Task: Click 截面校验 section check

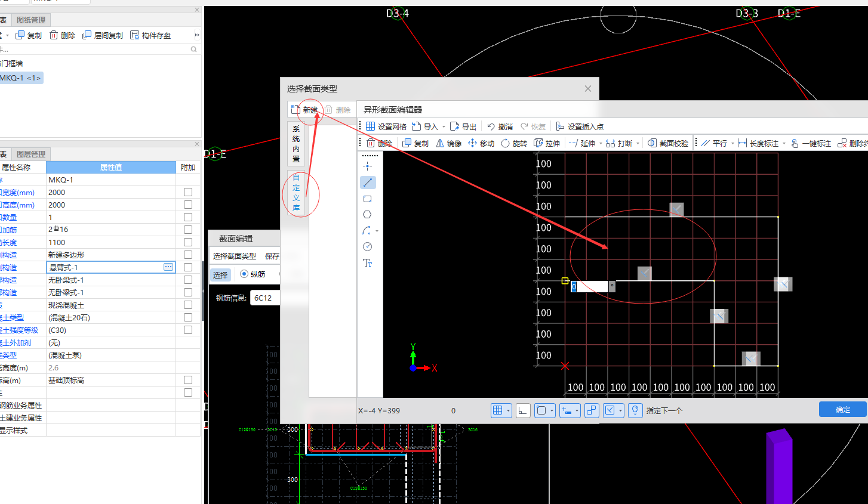Action: (x=668, y=143)
